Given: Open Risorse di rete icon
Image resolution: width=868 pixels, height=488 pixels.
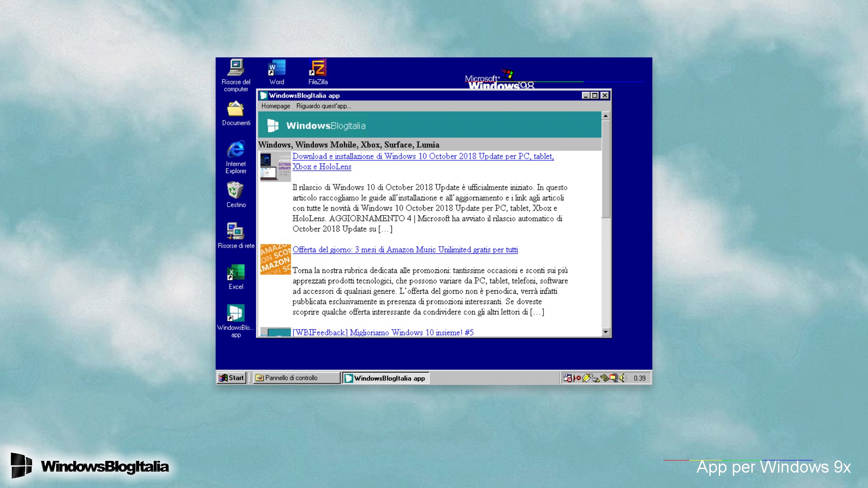Looking at the screenshot, I should pos(236,236).
